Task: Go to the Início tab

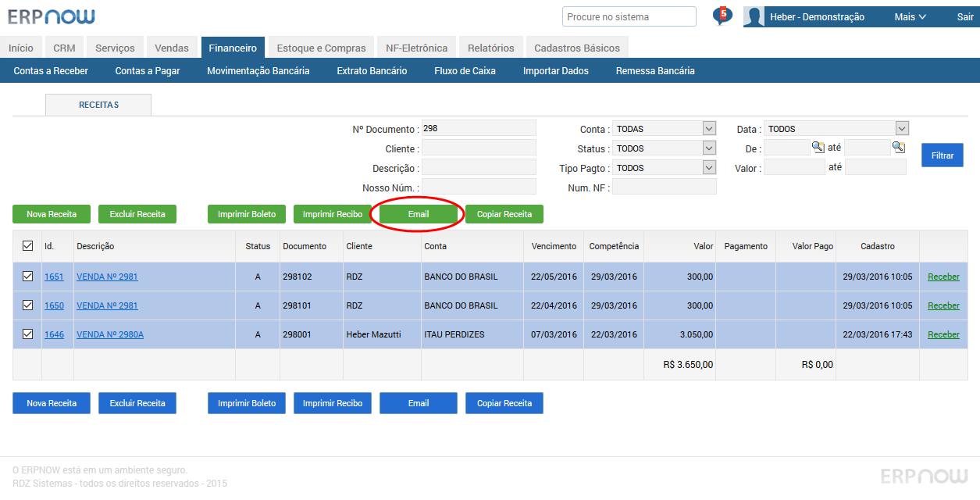Action: (x=21, y=48)
